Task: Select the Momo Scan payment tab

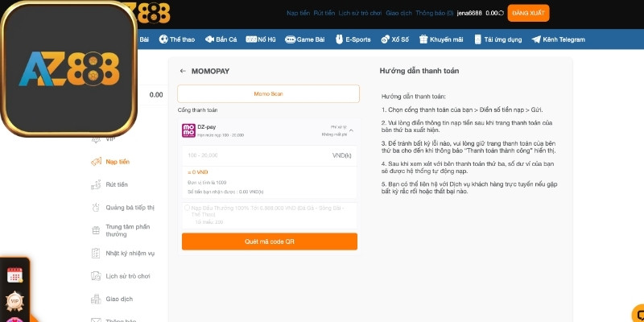Action: pyautogui.click(x=268, y=93)
